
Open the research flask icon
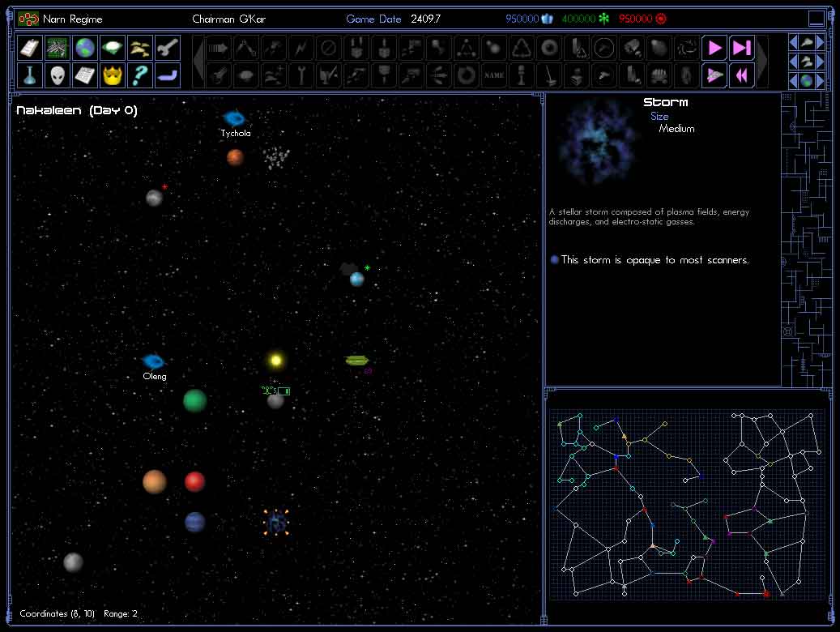pyautogui.click(x=30, y=75)
